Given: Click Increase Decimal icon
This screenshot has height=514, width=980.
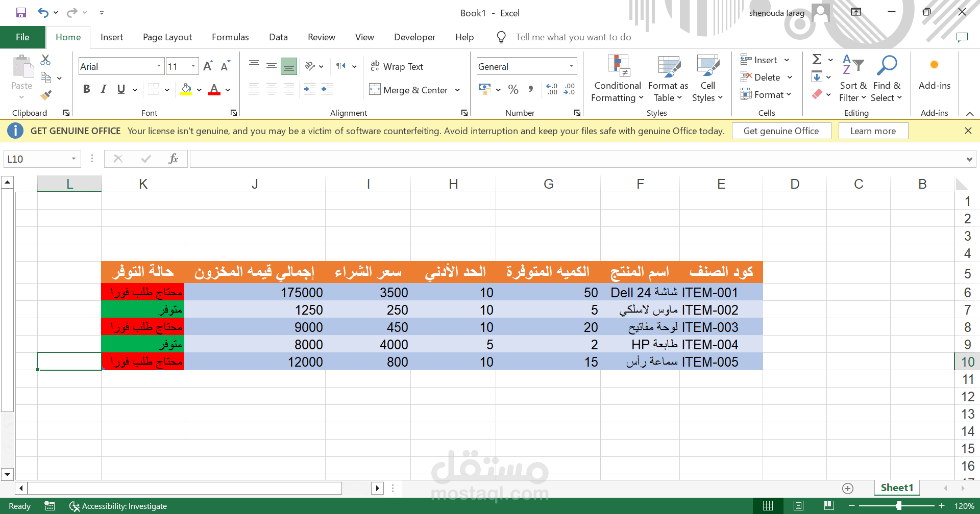Looking at the screenshot, I should click(x=552, y=90).
